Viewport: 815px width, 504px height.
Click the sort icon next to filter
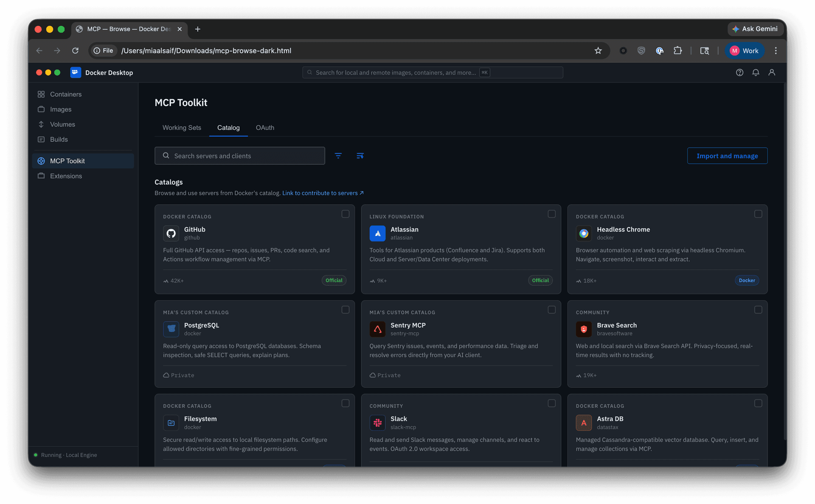coord(360,156)
